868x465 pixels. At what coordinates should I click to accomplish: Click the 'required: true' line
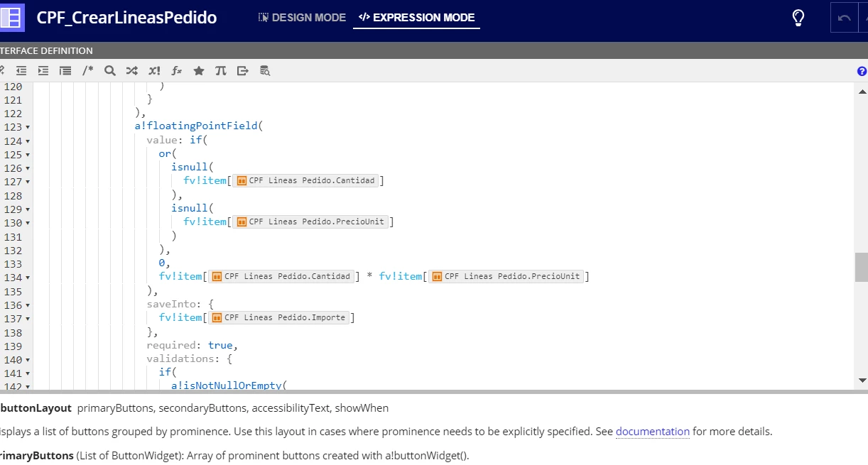pos(192,345)
